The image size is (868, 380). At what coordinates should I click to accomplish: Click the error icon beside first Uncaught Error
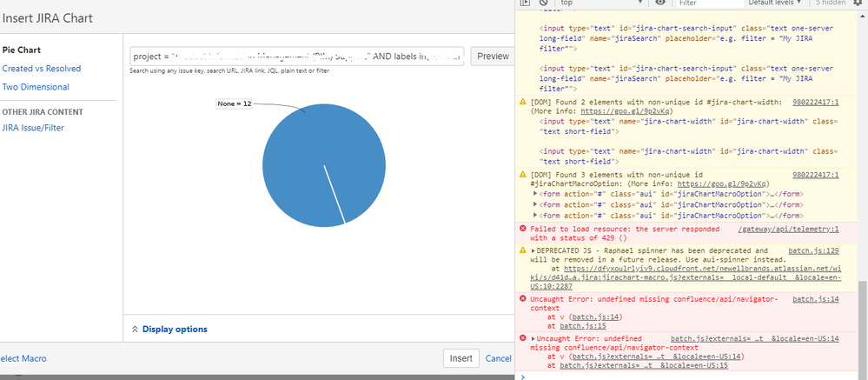pyautogui.click(x=522, y=298)
